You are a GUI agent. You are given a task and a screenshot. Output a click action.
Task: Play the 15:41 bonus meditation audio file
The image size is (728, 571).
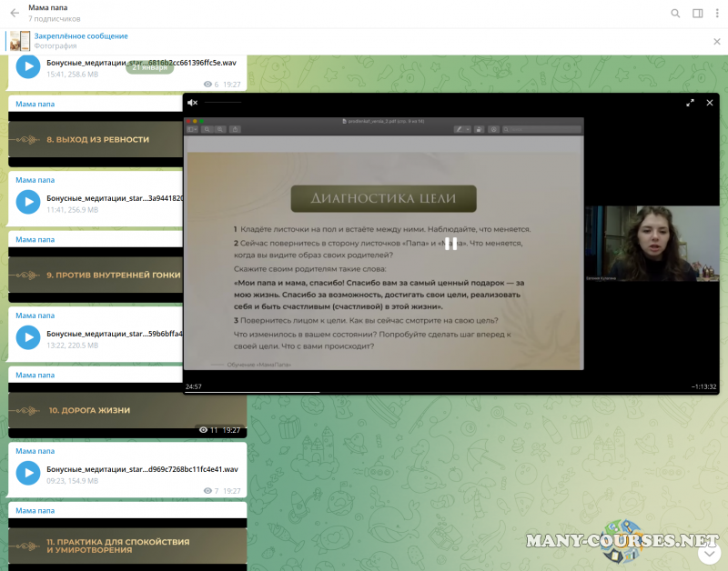pyautogui.click(x=27, y=67)
